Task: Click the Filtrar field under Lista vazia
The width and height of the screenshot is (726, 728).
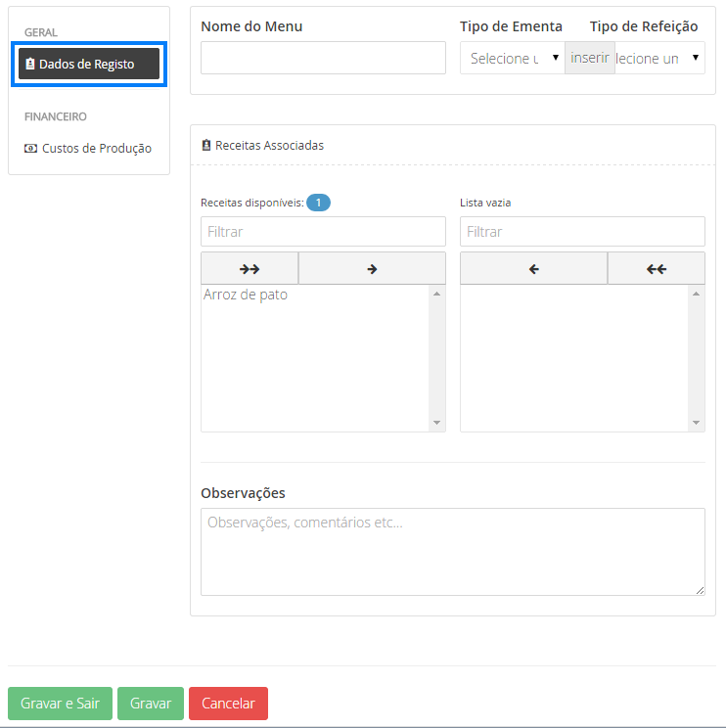Action: pos(582,232)
